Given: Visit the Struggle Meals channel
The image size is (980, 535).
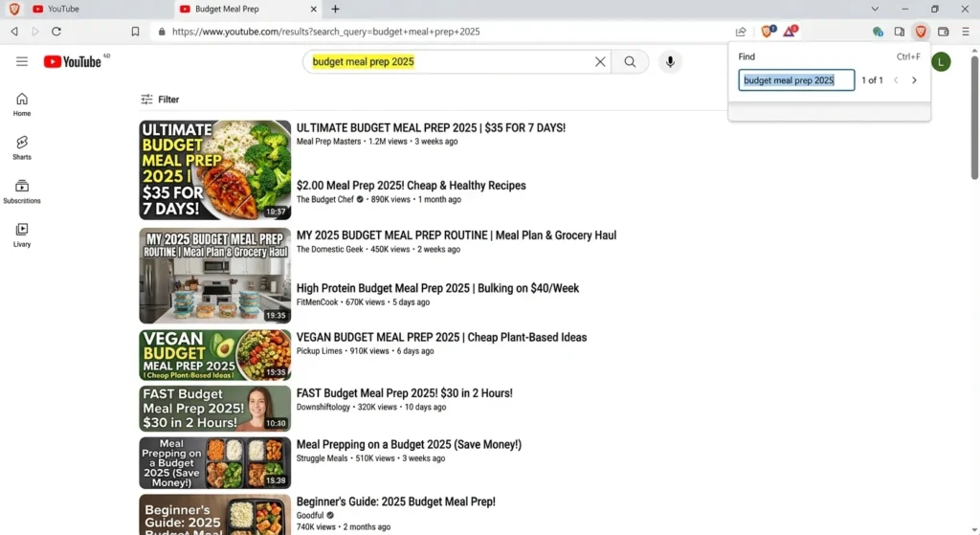Looking at the screenshot, I should click(322, 458).
